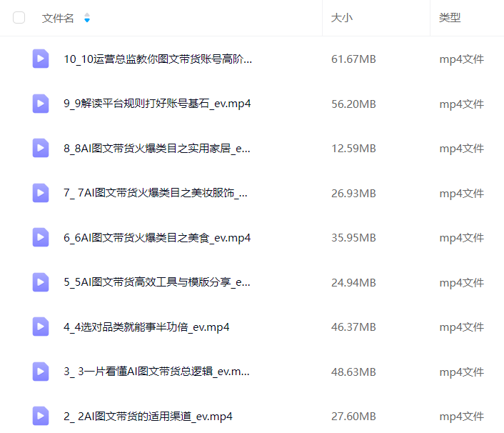Open file 4_4选对品类就能事半功倍_ev.mp4
This screenshot has width=504, height=433.
pyautogui.click(x=146, y=327)
